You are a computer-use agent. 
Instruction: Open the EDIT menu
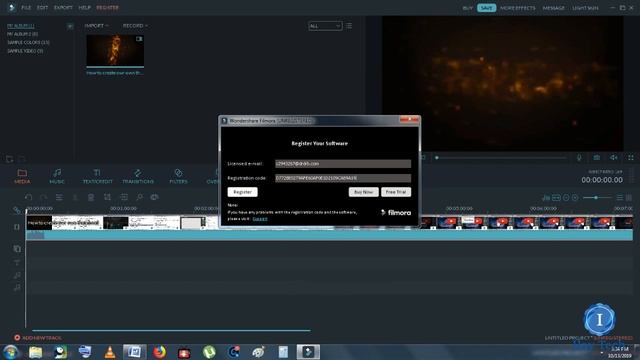point(42,8)
